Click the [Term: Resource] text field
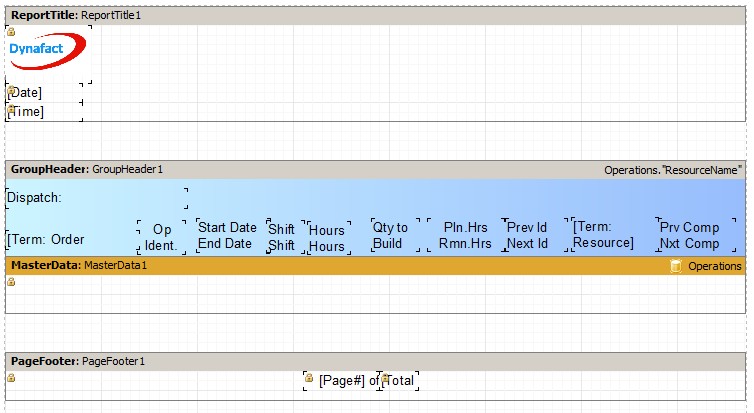This screenshot has height=413, width=754. click(x=603, y=235)
